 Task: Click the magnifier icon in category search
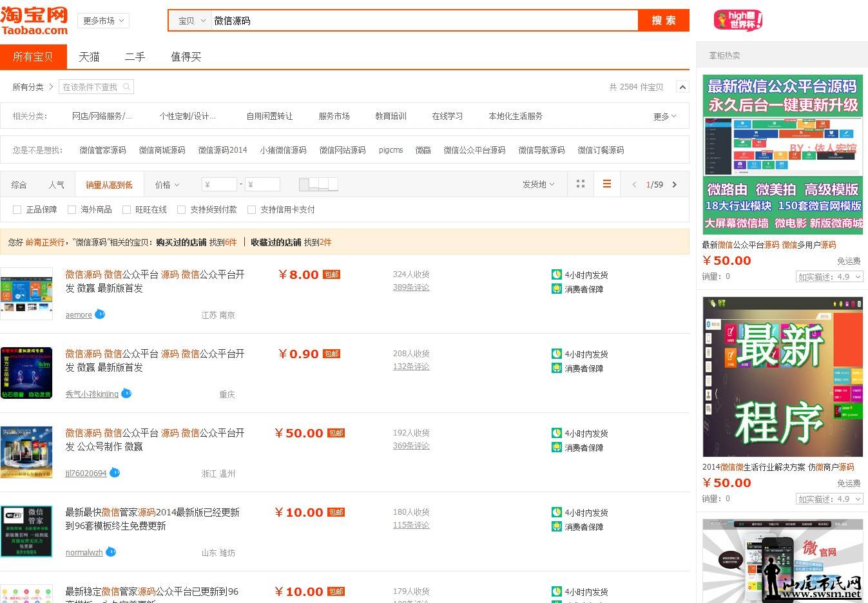(x=127, y=87)
